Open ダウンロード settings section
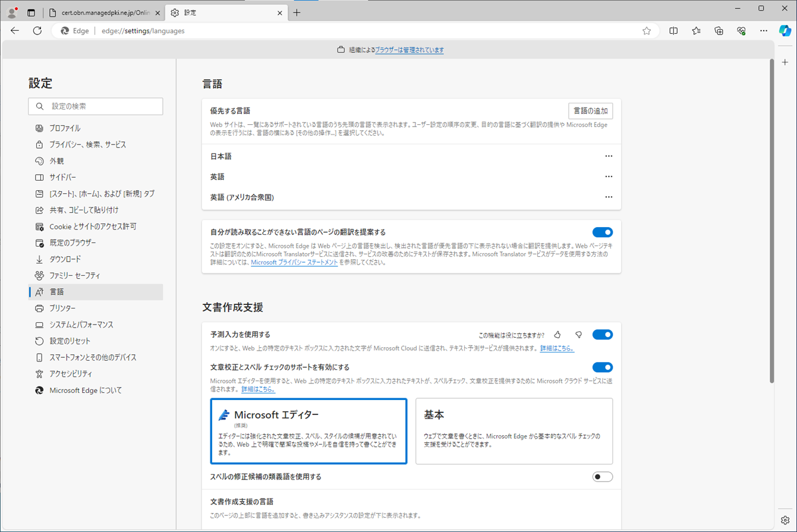Viewport: 797px width, 532px height. [x=96, y=259]
